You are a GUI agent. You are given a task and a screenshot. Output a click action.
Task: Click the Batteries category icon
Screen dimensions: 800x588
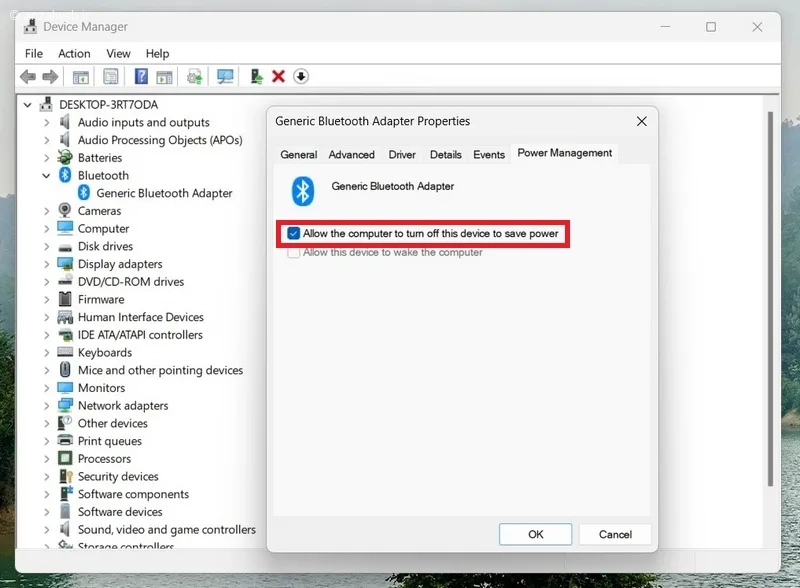65,158
